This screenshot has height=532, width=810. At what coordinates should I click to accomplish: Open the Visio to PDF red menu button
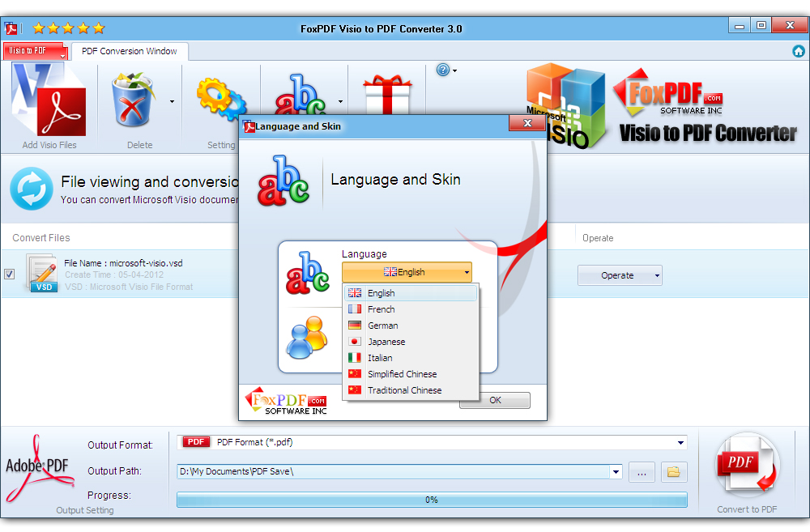coord(35,51)
